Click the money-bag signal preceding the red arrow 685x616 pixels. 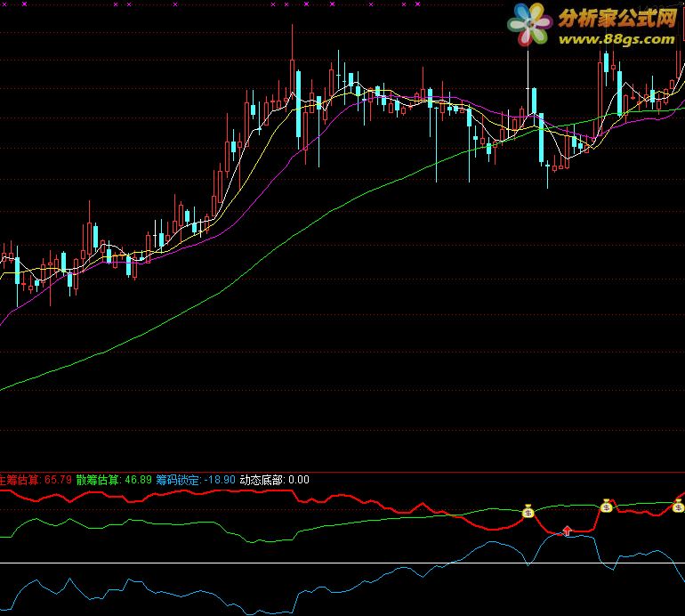tap(528, 511)
